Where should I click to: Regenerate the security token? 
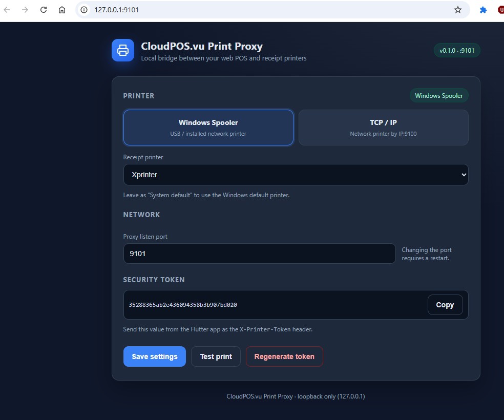pos(284,356)
